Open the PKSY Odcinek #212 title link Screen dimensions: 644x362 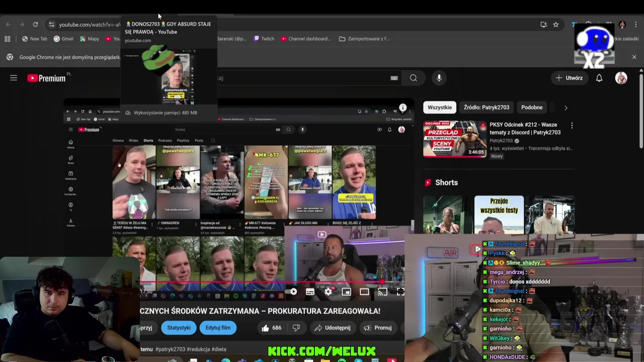tap(525, 128)
